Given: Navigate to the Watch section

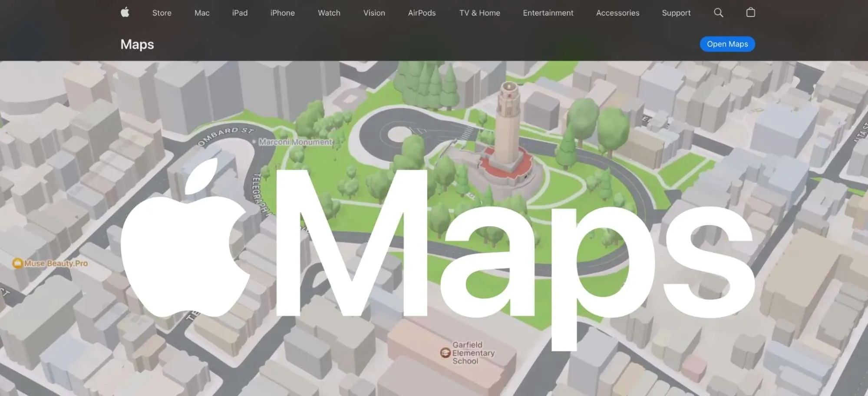Looking at the screenshot, I should coord(329,13).
